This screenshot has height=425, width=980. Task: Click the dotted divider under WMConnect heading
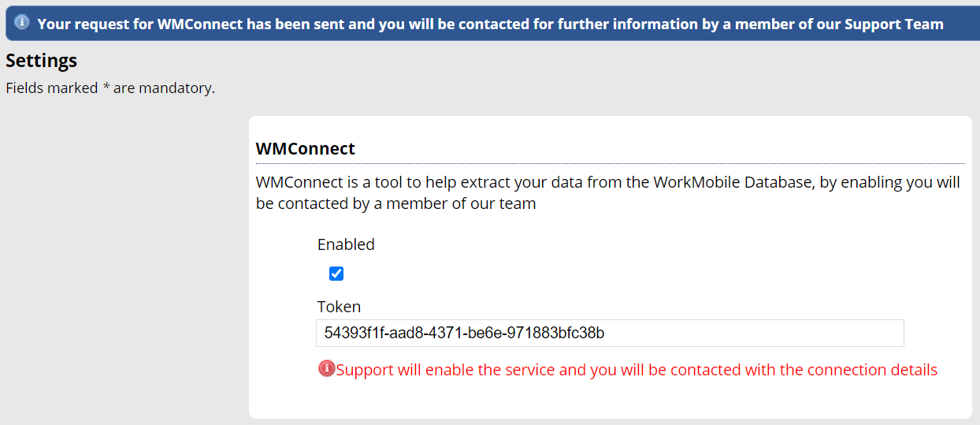pyautogui.click(x=610, y=163)
